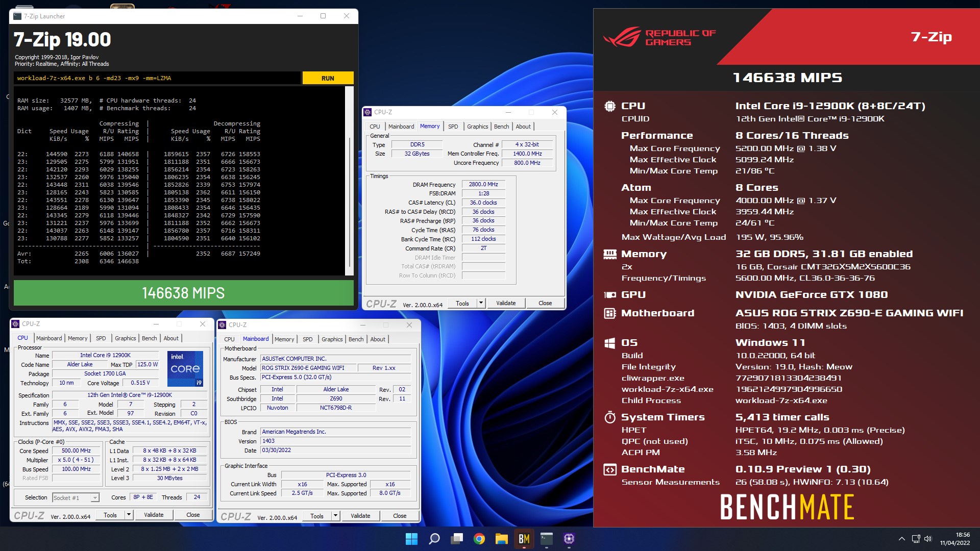The width and height of the screenshot is (980, 551).
Task: Open Tools dropdown arrow in Memory CPU-Z
Action: click(x=480, y=303)
